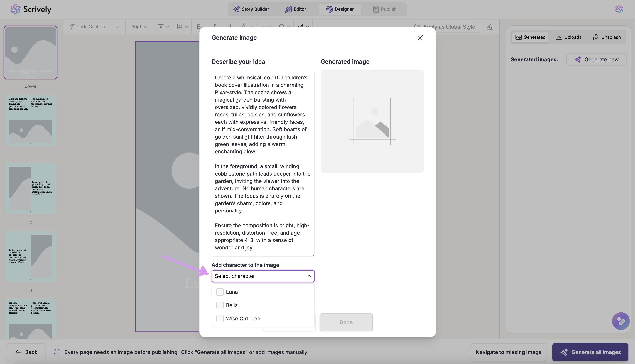Open the 30pt font size dropdown
Image resolution: width=635 pixels, height=364 pixels.
tap(139, 27)
